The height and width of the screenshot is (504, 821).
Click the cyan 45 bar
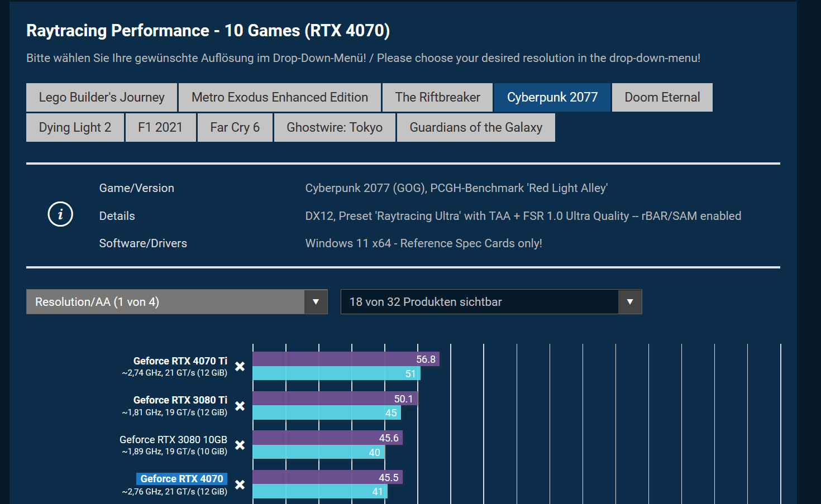327,413
